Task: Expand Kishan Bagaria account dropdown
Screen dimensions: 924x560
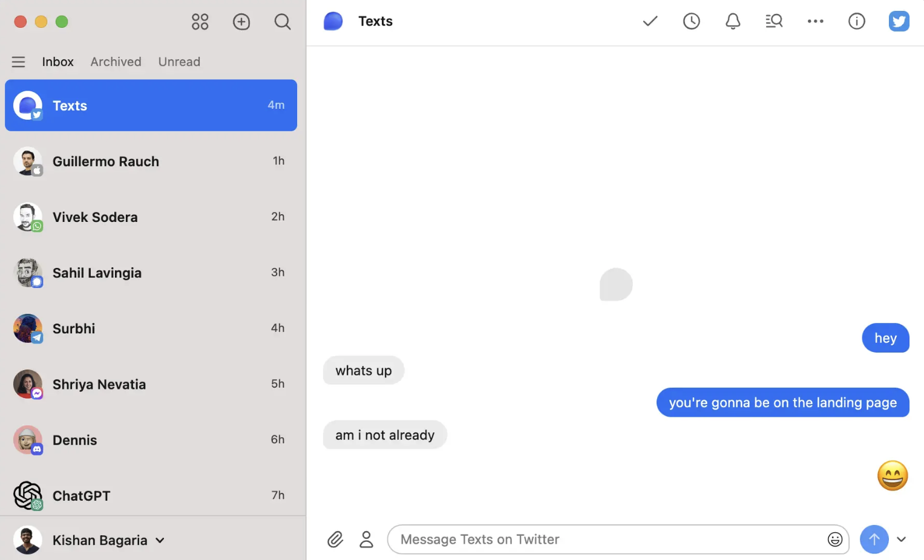Action: point(160,541)
